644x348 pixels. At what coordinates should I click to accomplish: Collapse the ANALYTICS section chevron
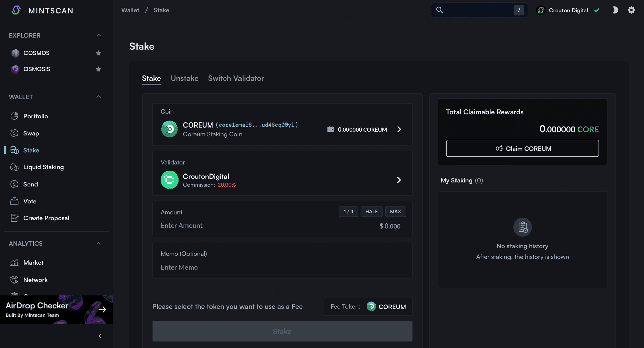99,243
